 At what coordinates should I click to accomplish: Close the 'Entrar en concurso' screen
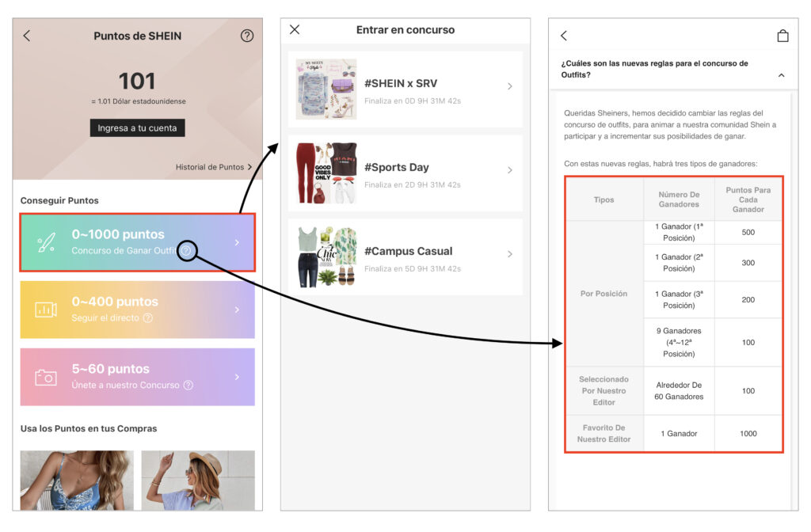pos(295,29)
